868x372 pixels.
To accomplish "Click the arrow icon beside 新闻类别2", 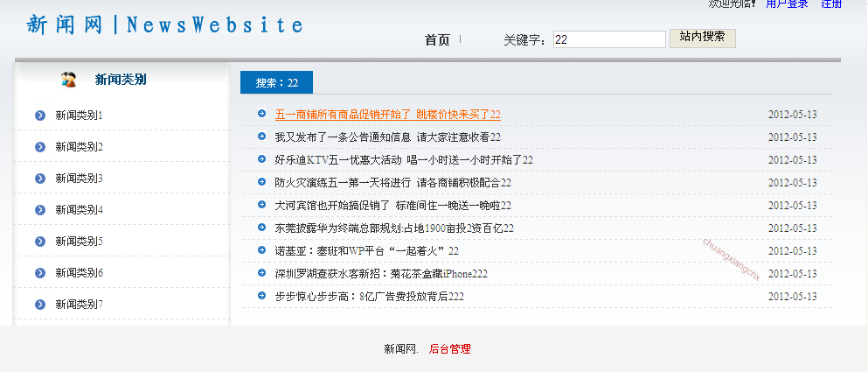I will [x=40, y=147].
